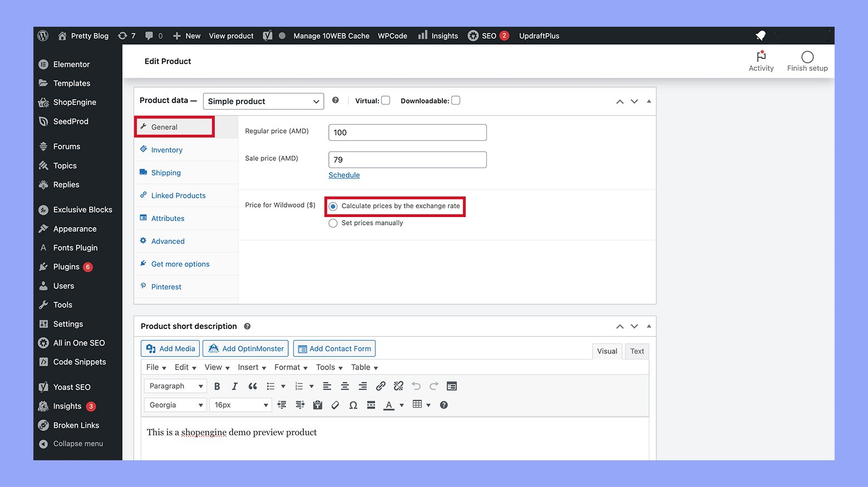This screenshot has height=487, width=868.
Task: Open the Plugins menu in the sidebar
Action: [x=66, y=267]
